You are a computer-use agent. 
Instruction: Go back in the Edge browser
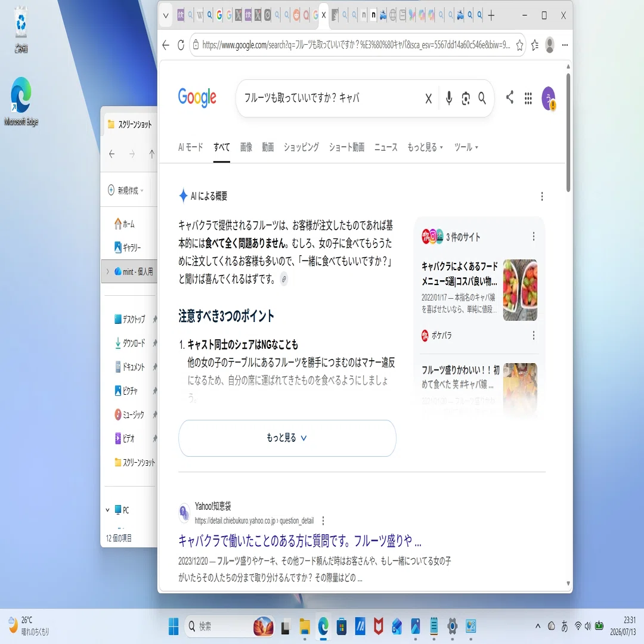166,45
